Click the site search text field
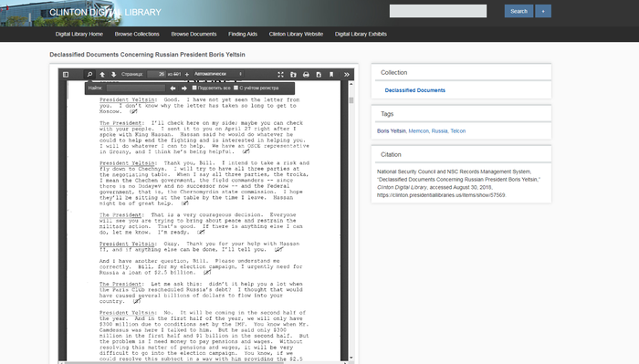The height and width of the screenshot is (364, 639). coord(438,11)
